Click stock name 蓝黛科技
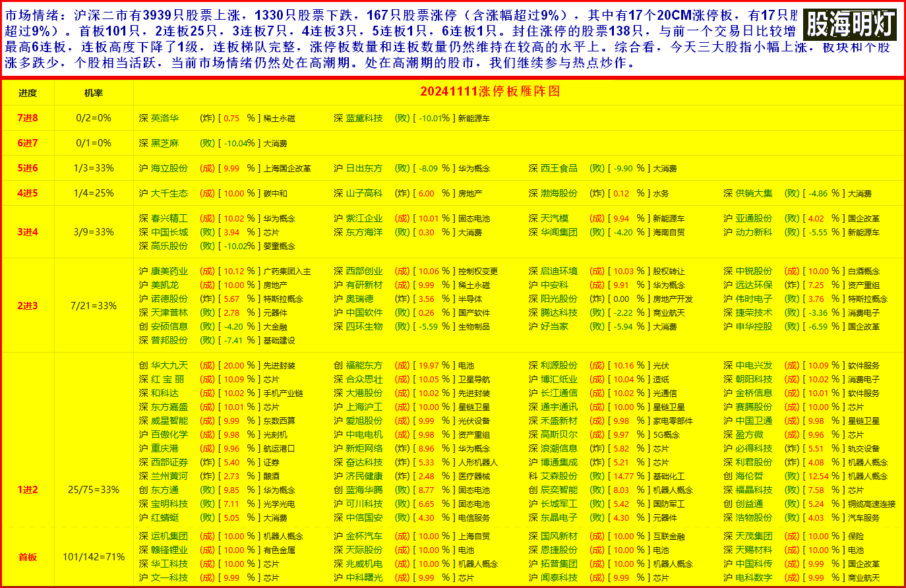The image size is (906, 588). tap(364, 118)
